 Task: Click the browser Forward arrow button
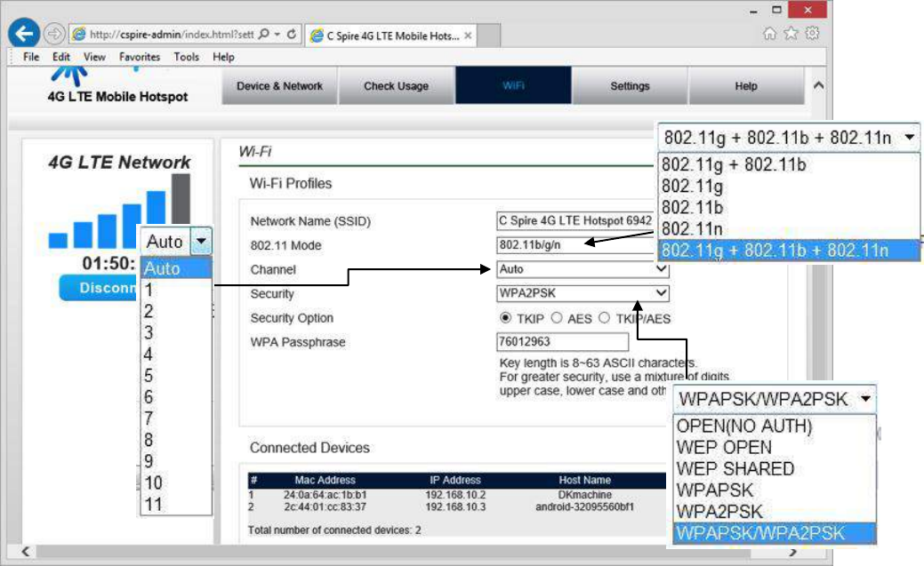(x=54, y=34)
